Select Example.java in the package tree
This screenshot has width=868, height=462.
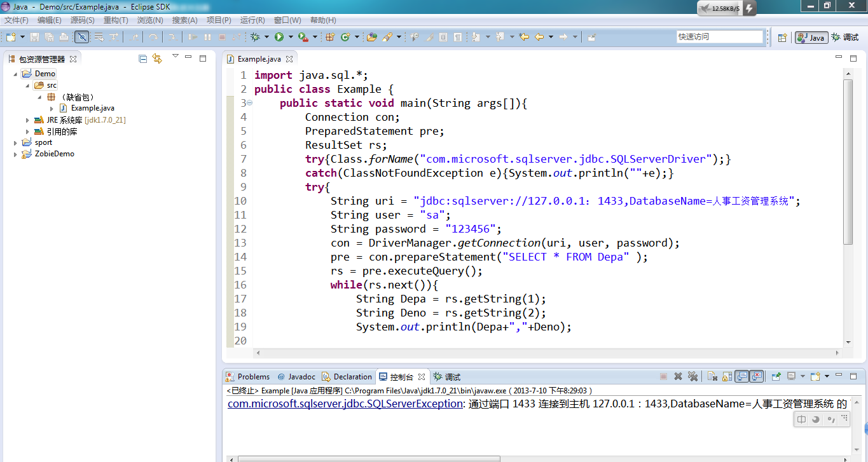92,108
